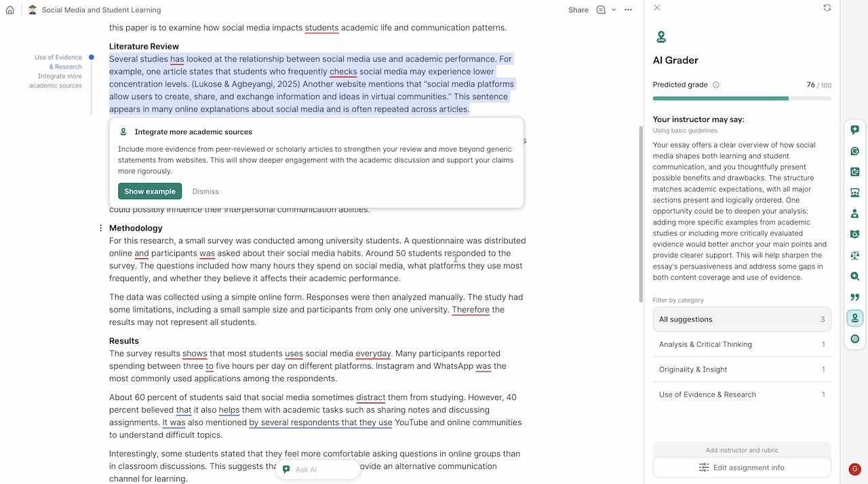Viewport: 868px width, 484px height.
Task: Refresh the AI Grader panel with circular arrow icon
Action: pyautogui.click(x=827, y=7)
